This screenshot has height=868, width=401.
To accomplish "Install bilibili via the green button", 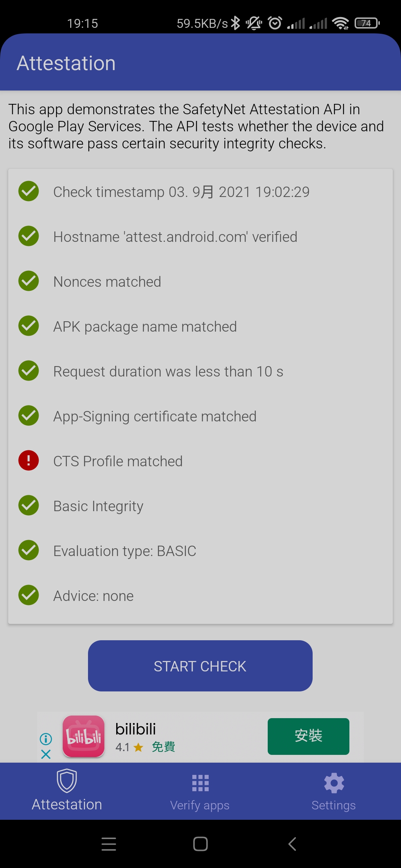I will click(x=309, y=736).
